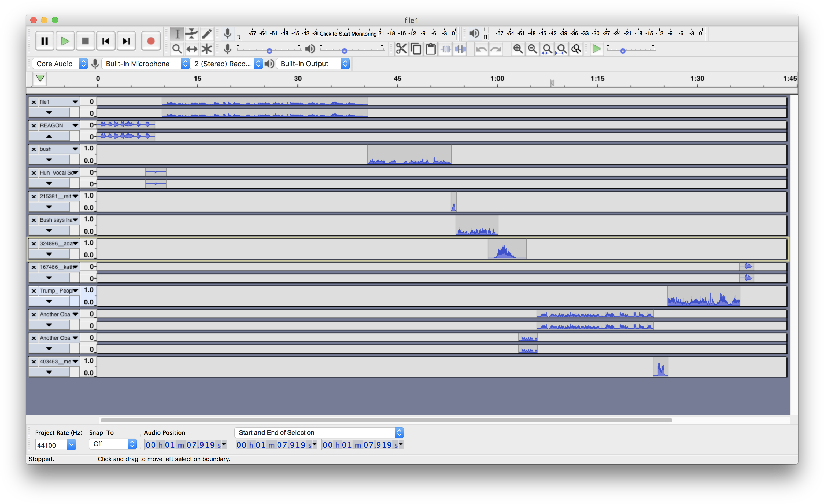Screen dimensions: 824x504
Task: Click the Fit Project in Window zoom icon
Action: tap(561, 49)
